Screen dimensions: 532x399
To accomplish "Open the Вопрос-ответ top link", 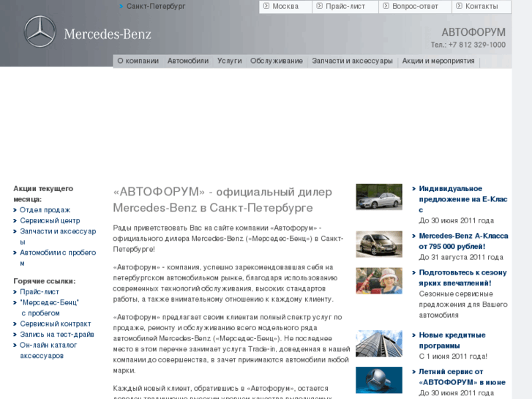I will (x=415, y=6).
